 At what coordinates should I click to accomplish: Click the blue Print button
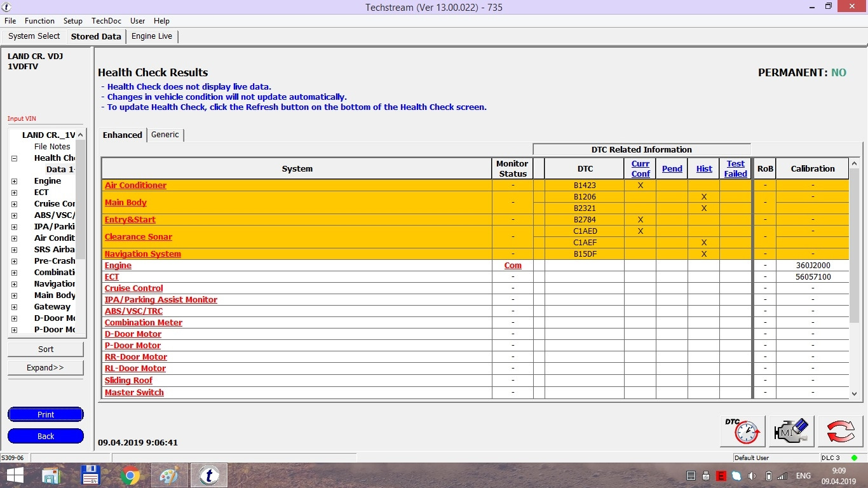(46, 414)
